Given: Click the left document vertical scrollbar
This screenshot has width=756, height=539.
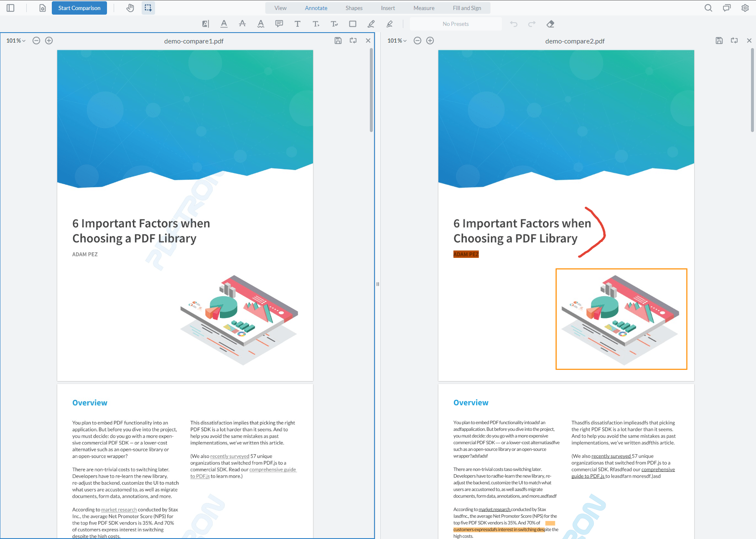Looking at the screenshot, I should click(x=371, y=90).
